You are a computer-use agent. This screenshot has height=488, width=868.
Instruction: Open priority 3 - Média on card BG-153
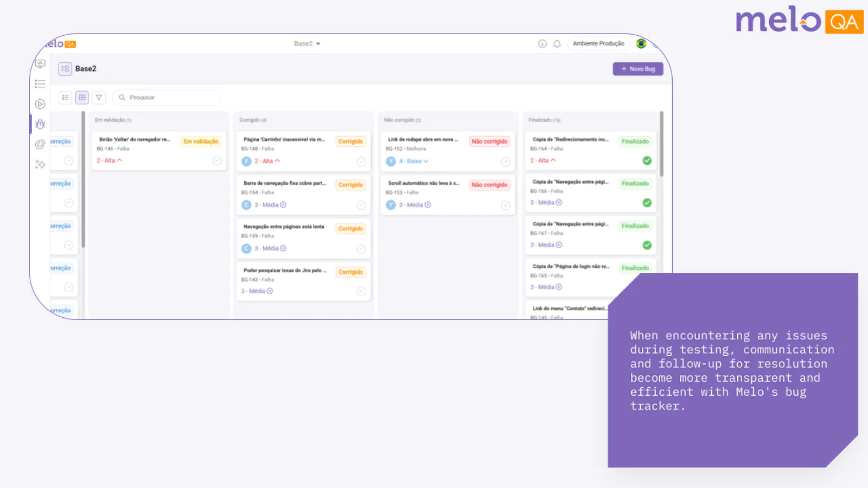coord(415,205)
